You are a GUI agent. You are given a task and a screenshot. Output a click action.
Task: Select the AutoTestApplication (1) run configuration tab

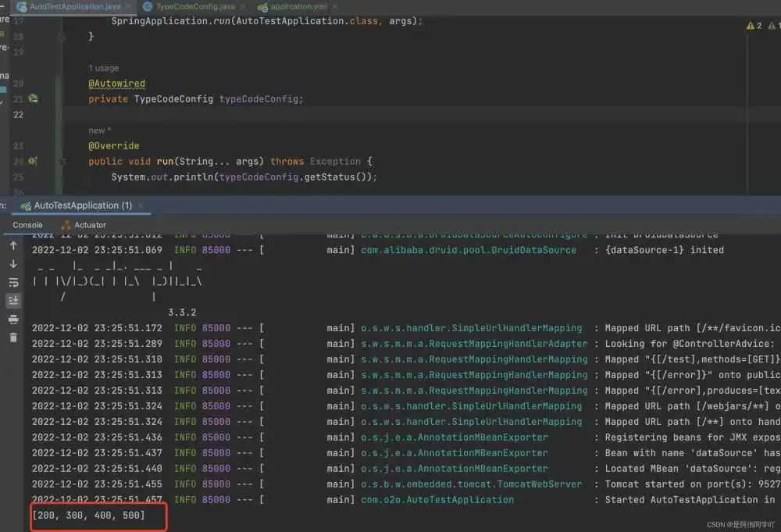coord(81,205)
